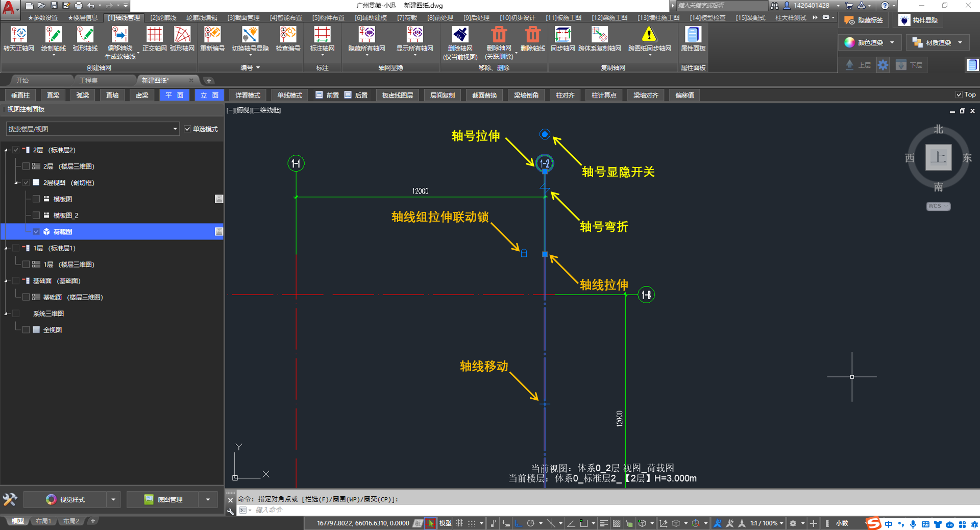Image resolution: width=980 pixels, height=530 pixels.
Task: Check the 模板图_2 view checkbox
Action: tap(36, 215)
